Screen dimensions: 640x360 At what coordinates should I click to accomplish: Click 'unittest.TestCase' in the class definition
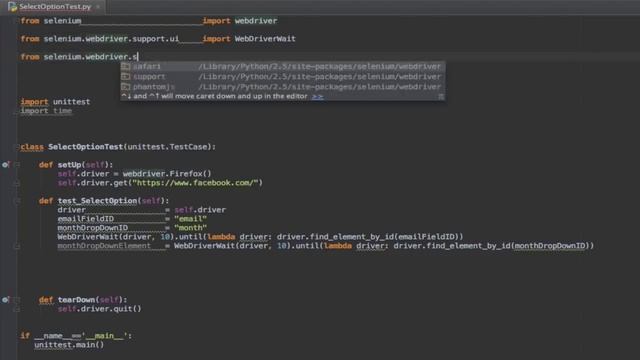pyautogui.click(x=167, y=147)
